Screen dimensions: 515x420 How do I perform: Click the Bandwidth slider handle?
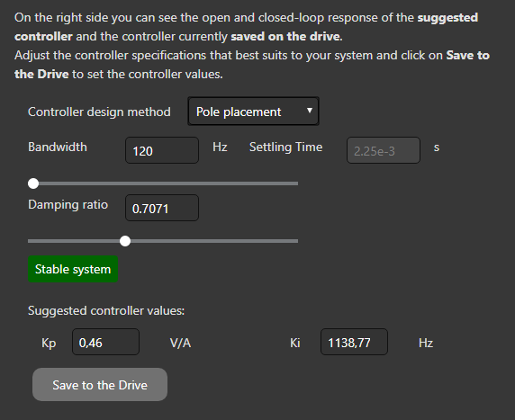[33, 183]
